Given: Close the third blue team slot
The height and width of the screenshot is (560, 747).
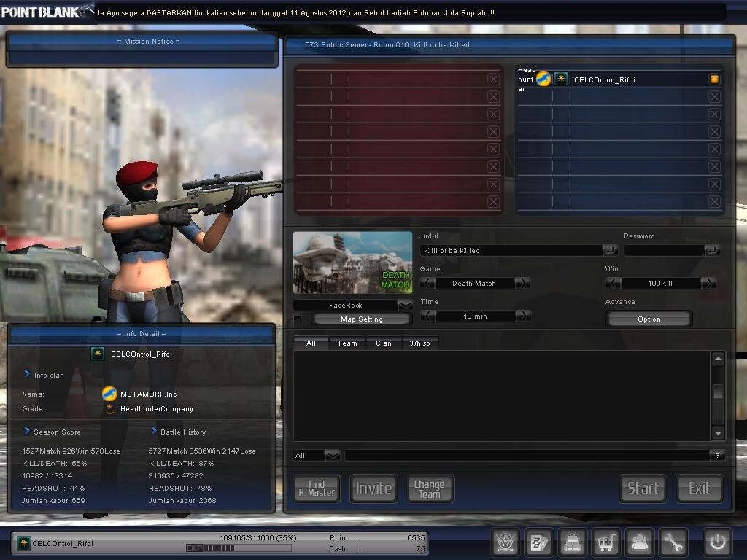Looking at the screenshot, I should [x=714, y=114].
